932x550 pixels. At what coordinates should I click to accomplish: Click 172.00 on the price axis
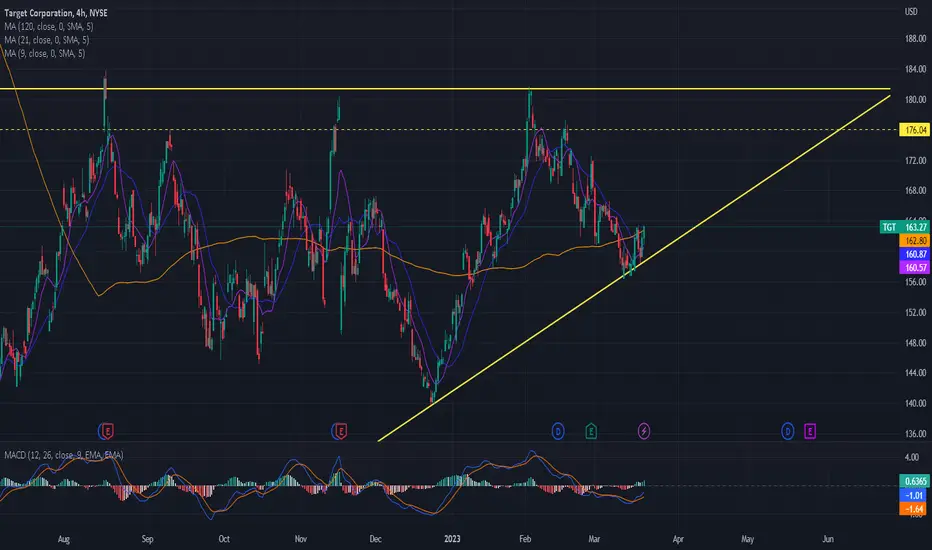point(915,161)
